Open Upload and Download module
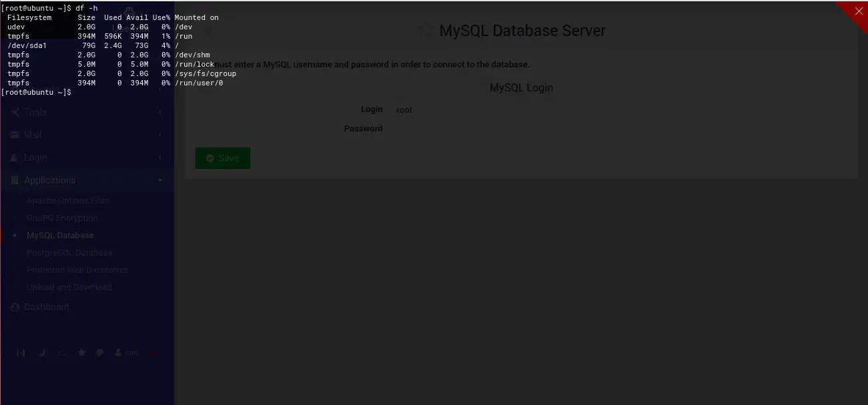The width and height of the screenshot is (868, 405). 69,288
